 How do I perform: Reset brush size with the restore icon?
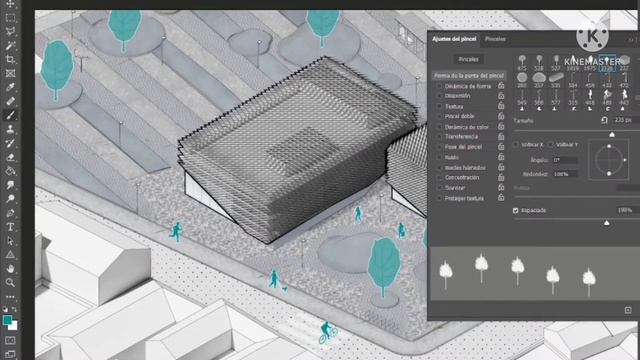604,120
